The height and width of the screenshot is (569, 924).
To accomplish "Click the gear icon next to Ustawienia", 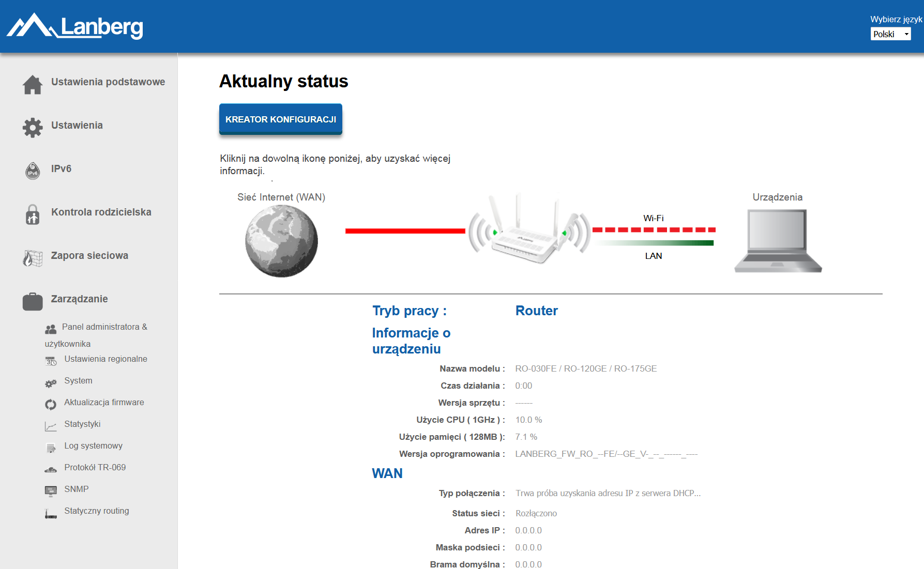I will click(33, 128).
